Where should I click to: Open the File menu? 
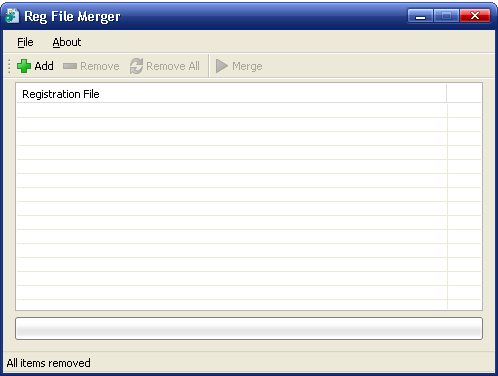[x=25, y=42]
